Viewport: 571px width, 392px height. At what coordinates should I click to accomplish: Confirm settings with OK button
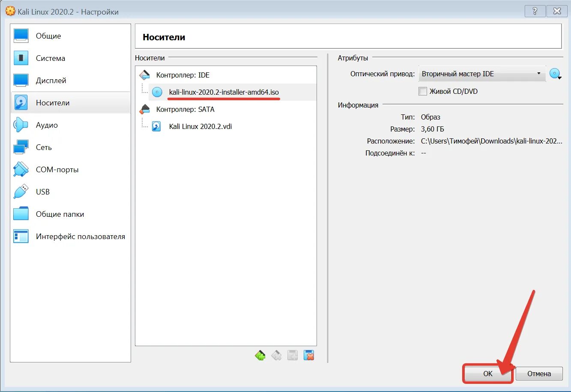[x=488, y=374]
